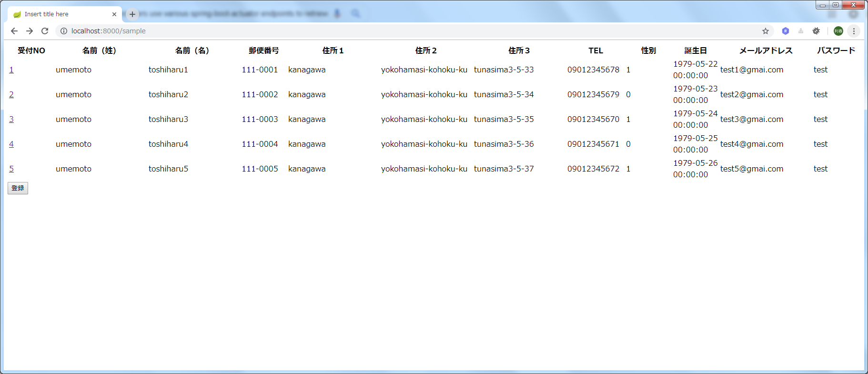Click the browser forward arrow
The image size is (868, 374).
(30, 31)
